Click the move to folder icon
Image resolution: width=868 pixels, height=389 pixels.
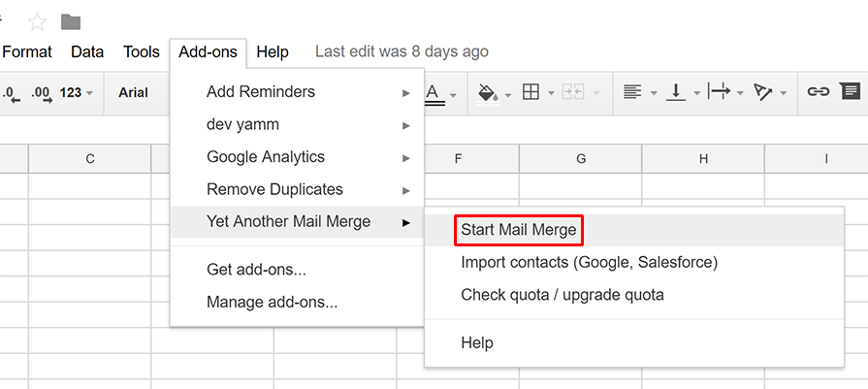pyautogui.click(x=70, y=21)
